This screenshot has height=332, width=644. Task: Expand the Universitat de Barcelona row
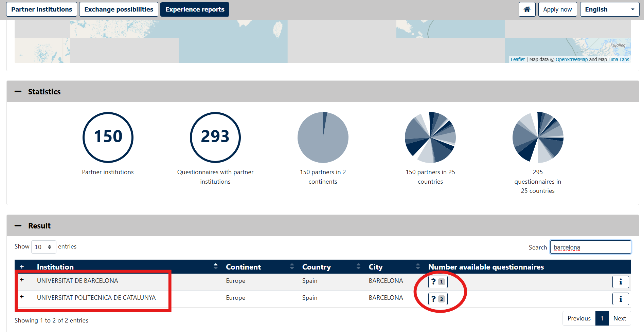pos(22,280)
